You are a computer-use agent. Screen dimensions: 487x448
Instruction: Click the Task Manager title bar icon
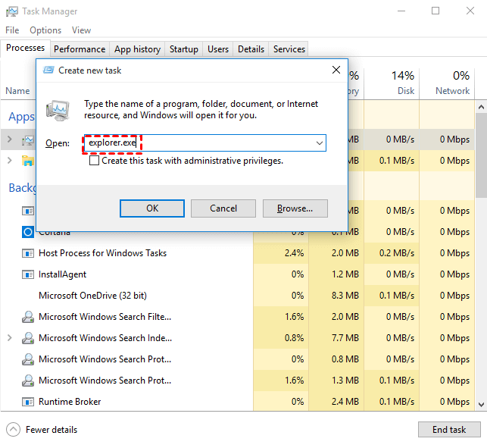click(x=12, y=11)
